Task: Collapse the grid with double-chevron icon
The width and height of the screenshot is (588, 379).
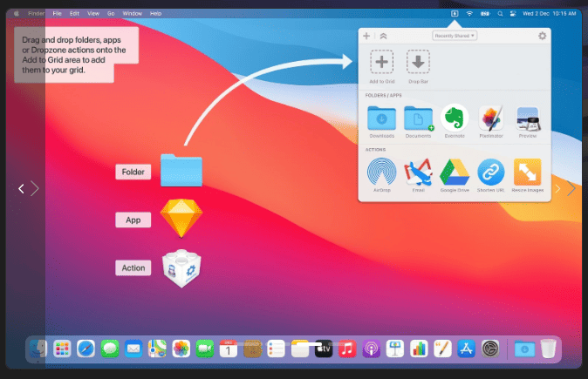Action: [383, 36]
